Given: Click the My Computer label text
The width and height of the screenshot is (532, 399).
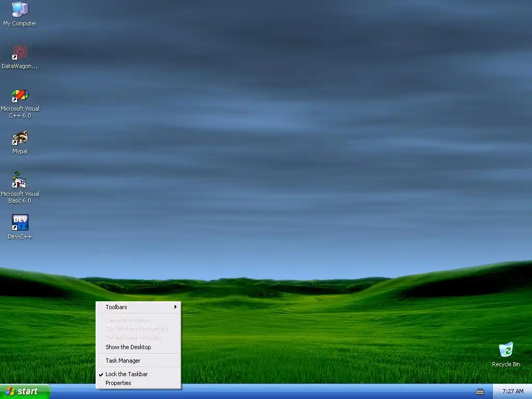Looking at the screenshot, I should coord(20,23).
